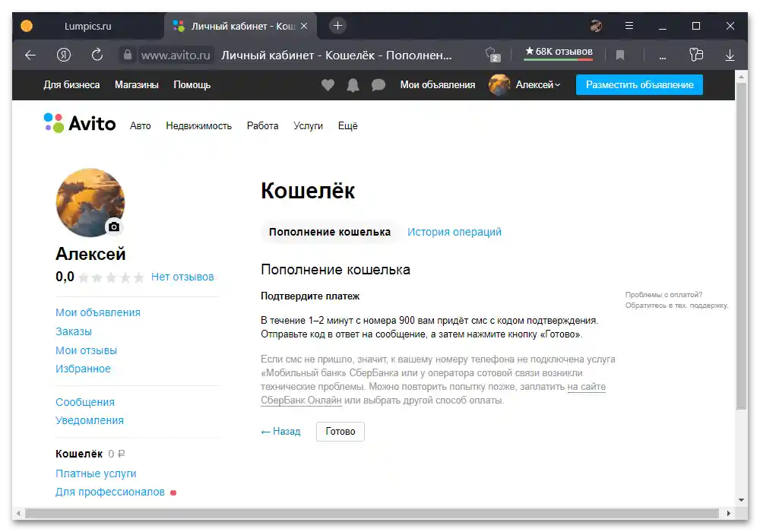Click the Нет отзывов link
The image size is (760, 532).
[182, 277]
